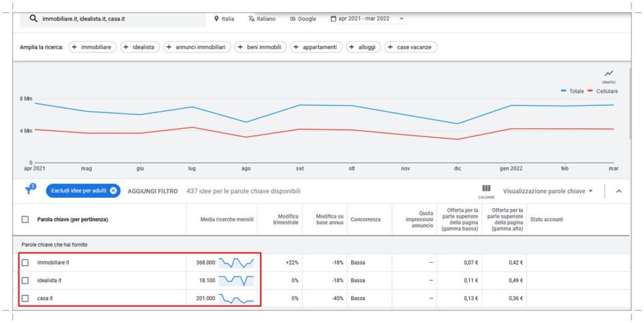Open the Italia location setting
The image size is (644, 323).
click(225, 19)
